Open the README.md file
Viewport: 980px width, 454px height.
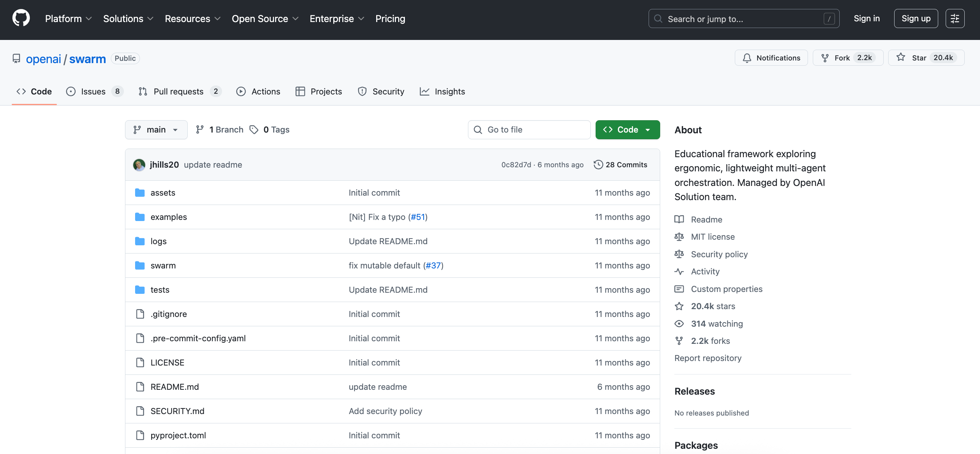coord(175,387)
